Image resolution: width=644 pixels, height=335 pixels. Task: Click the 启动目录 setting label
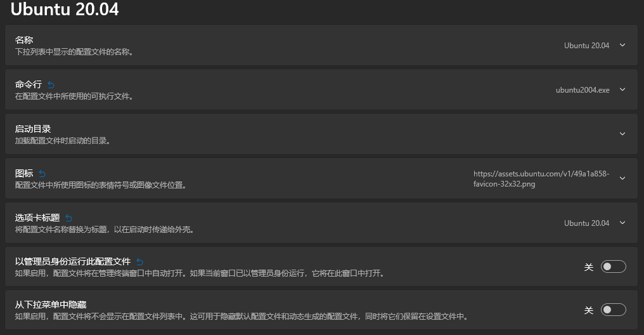pyautogui.click(x=33, y=129)
